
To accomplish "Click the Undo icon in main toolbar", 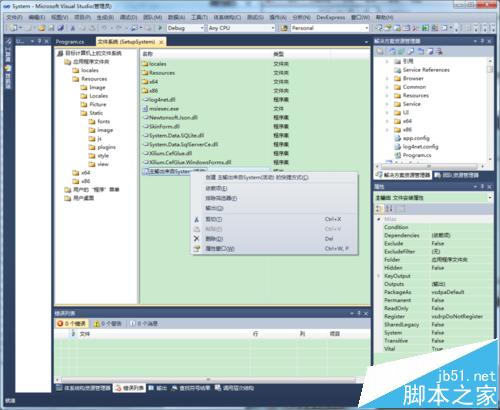I will 104,28.
